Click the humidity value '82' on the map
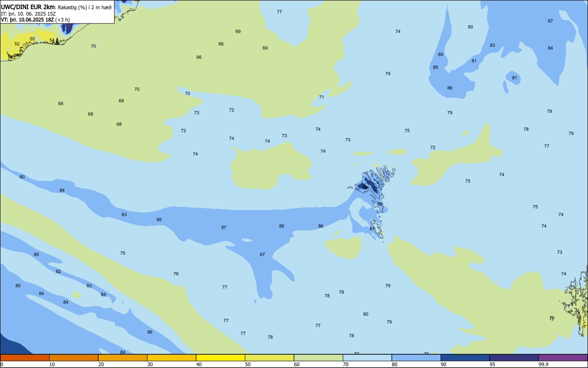Image resolution: width=588 pixels, height=368 pixels. click(58, 272)
